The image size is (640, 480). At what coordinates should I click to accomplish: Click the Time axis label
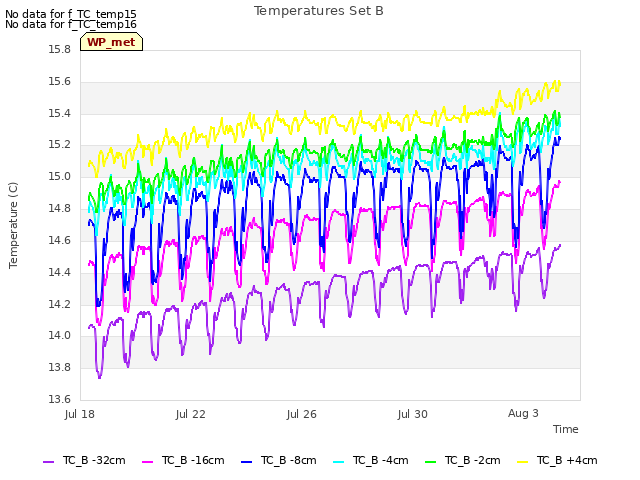tap(566, 429)
